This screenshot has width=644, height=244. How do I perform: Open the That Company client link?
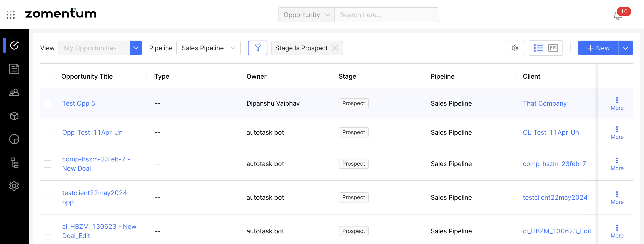point(544,103)
